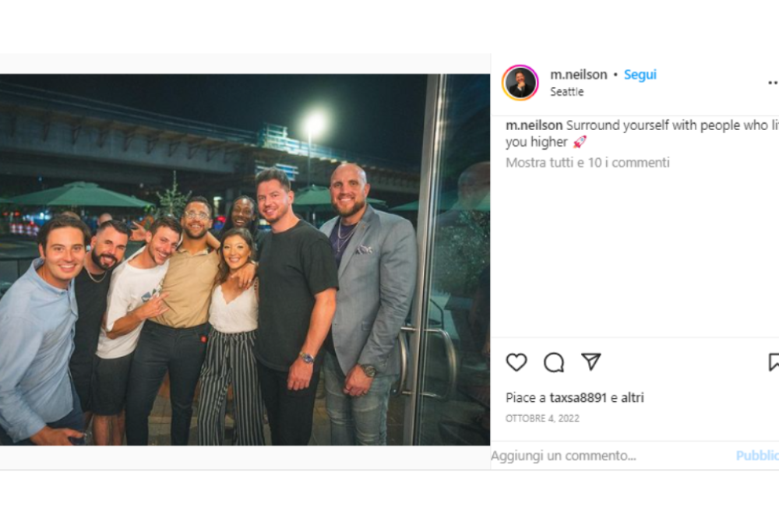The width and height of the screenshot is (779, 532).
Task: Follow the account via Segui
Action: pos(640,75)
